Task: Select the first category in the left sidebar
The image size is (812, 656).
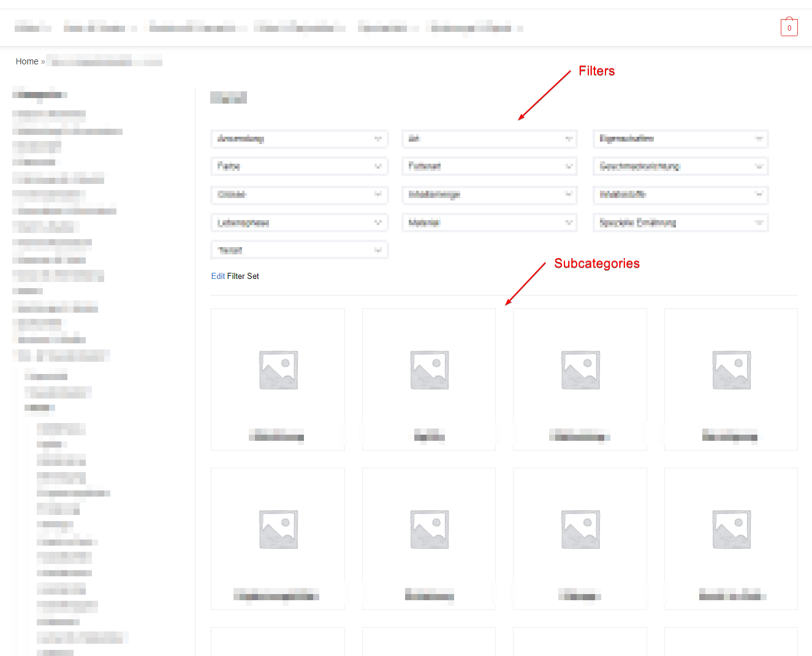Action: tap(49, 113)
